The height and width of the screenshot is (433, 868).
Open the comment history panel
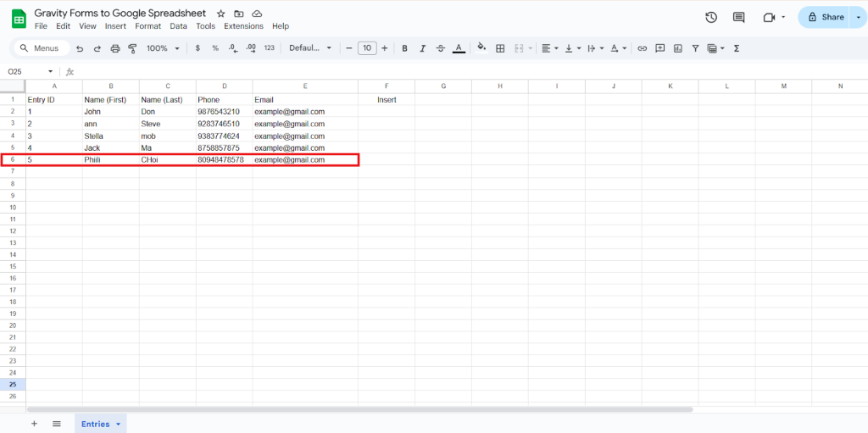point(739,17)
